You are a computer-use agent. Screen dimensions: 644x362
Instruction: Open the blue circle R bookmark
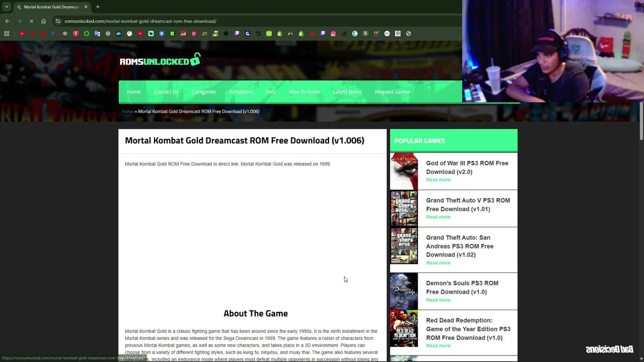coord(162,34)
